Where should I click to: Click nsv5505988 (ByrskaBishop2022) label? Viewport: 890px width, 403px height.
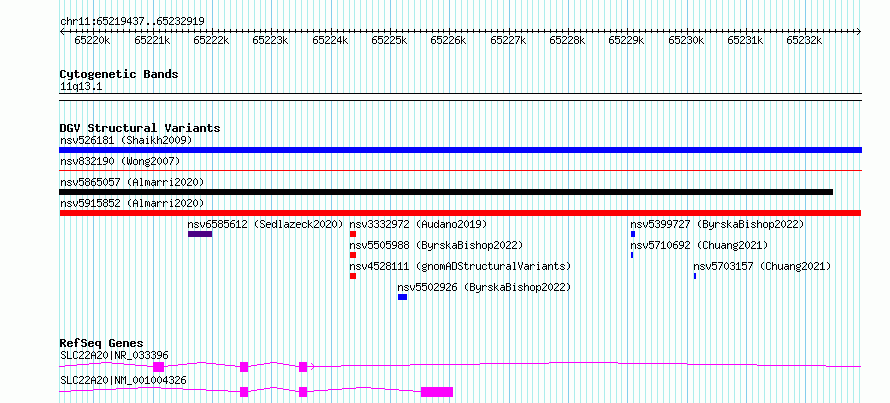pyautogui.click(x=436, y=245)
